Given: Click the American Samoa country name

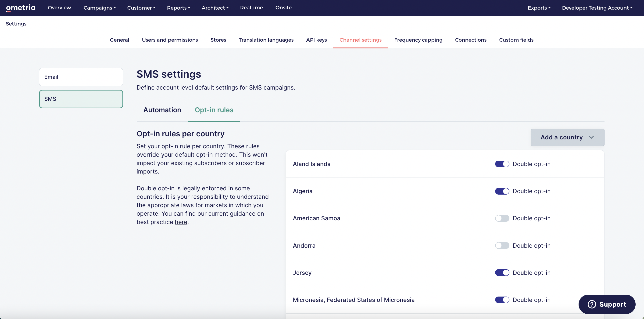Looking at the screenshot, I should (x=316, y=218).
